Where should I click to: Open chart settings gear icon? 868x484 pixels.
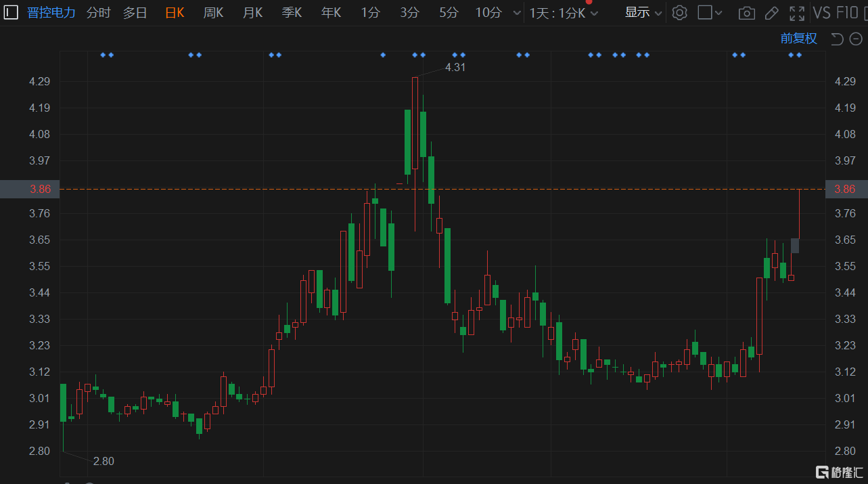click(x=680, y=12)
